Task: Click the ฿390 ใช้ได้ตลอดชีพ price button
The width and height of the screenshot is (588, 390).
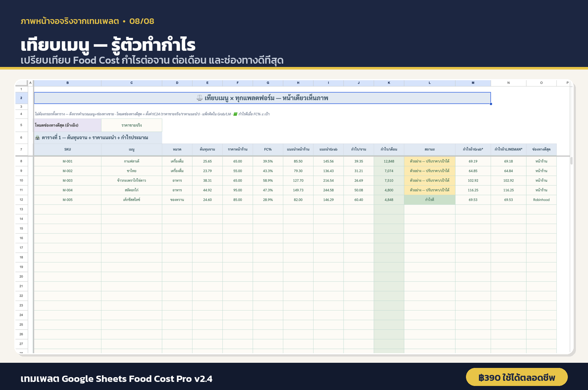Action: [517, 377]
